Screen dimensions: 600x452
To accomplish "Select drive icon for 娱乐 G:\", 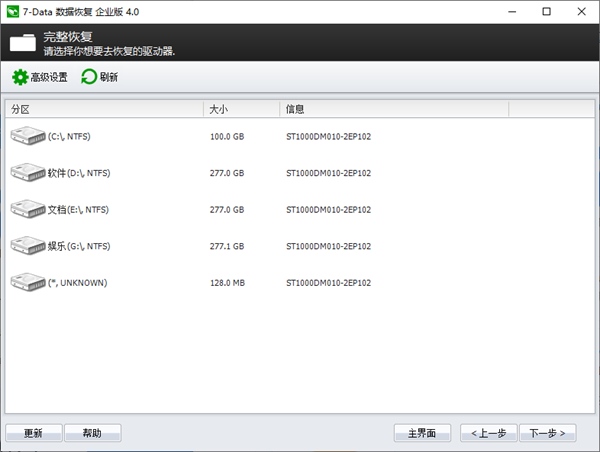I will pyautogui.click(x=28, y=245).
